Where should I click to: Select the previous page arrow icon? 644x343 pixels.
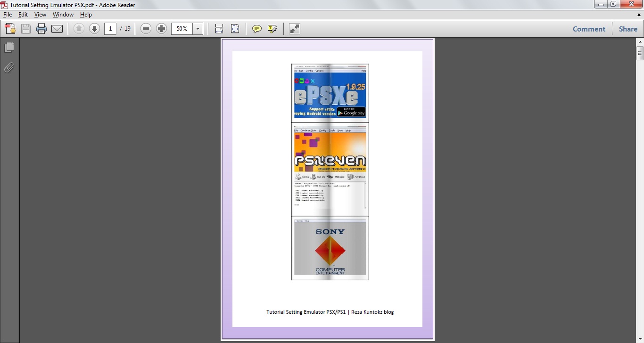(x=79, y=28)
